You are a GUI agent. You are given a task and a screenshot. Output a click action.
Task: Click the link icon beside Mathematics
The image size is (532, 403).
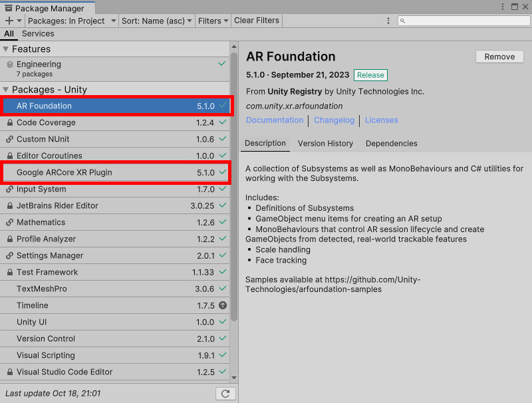click(x=10, y=222)
